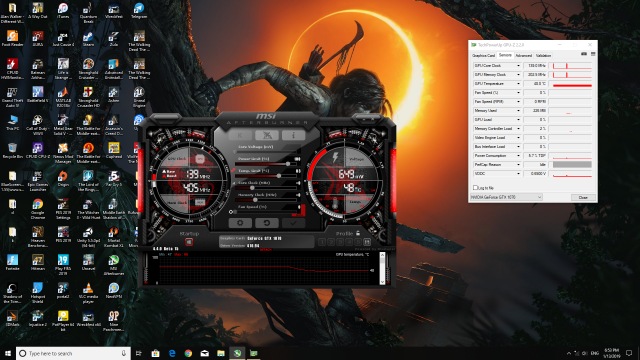Select Afterburner profile slot 1
This screenshot has height=360, width=640.
[x=322, y=242]
